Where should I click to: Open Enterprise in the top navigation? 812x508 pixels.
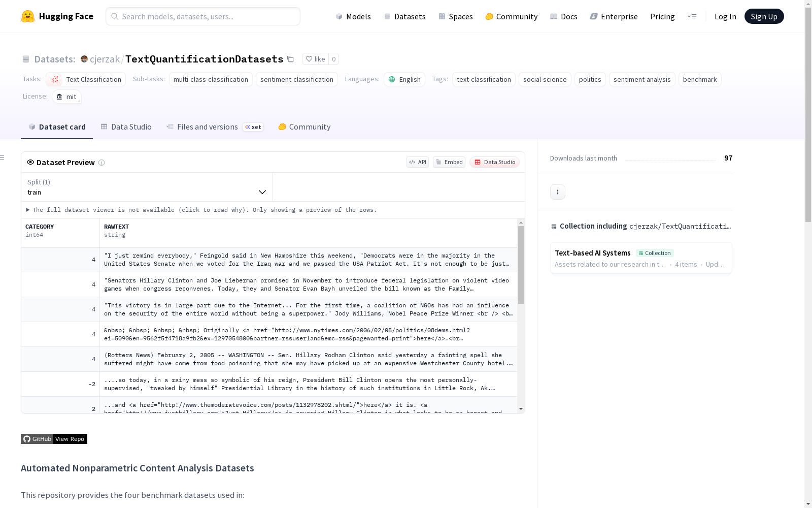[x=614, y=16]
